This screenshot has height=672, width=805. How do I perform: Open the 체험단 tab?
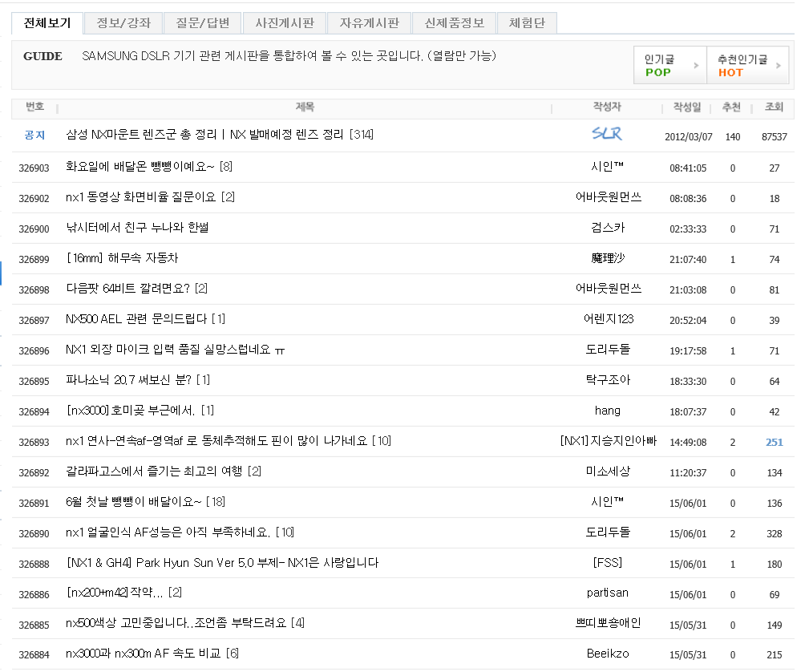pyautogui.click(x=527, y=23)
